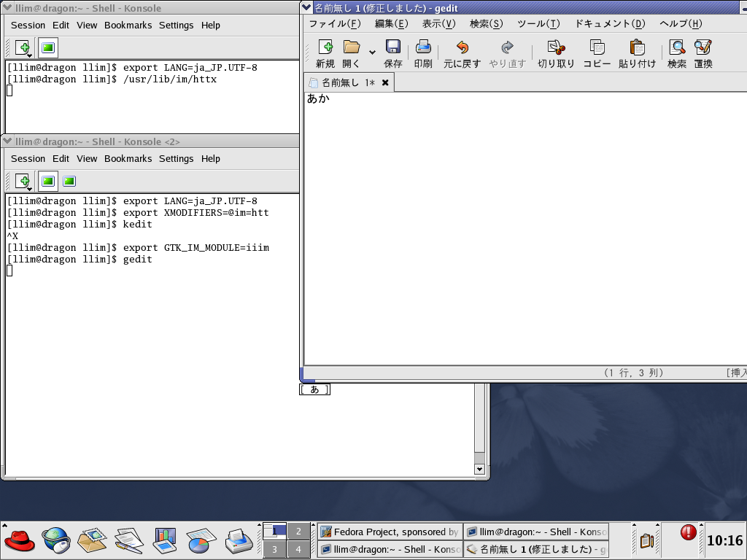
Task: Open Help menu in top Konsole window
Action: click(x=211, y=26)
